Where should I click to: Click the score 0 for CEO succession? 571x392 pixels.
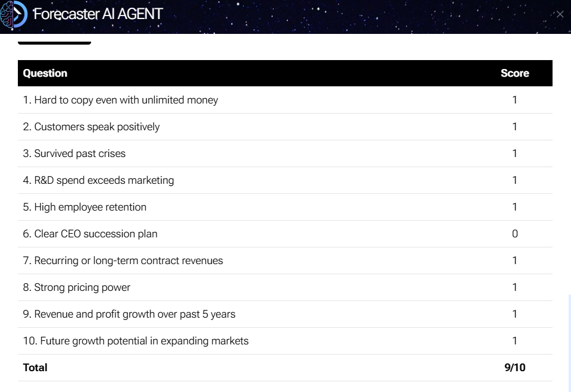click(514, 234)
